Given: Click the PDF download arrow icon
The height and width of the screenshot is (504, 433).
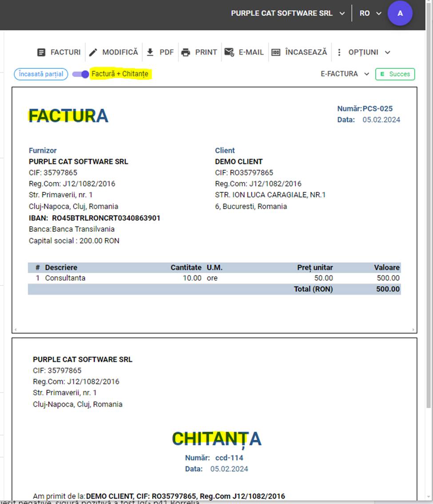Looking at the screenshot, I should coord(150,52).
